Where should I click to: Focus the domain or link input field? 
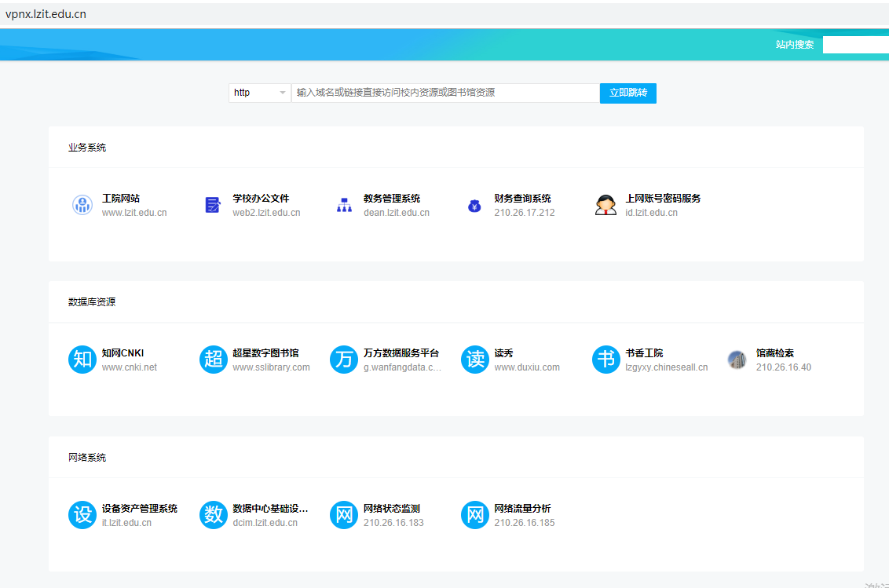click(445, 93)
